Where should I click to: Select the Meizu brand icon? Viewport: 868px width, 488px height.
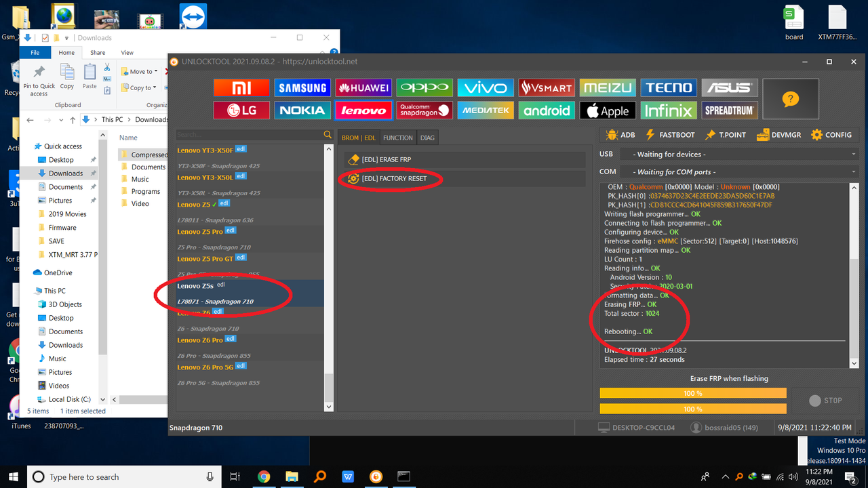(x=608, y=87)
